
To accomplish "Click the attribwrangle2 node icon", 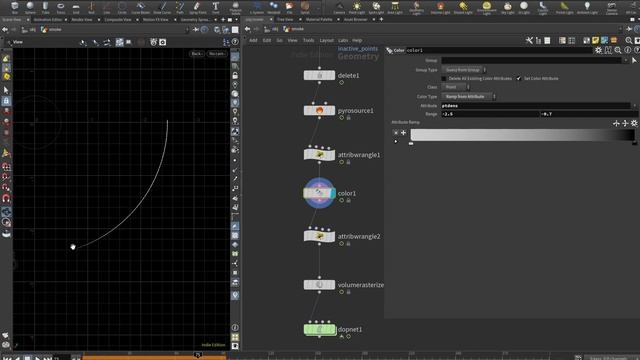I will pos(319,236).
